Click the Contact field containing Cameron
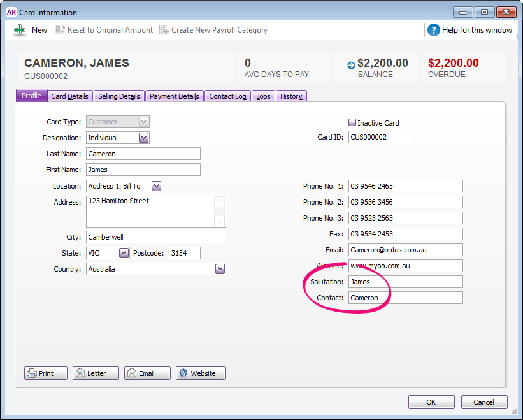This screenshot has width=523, height=420. [406, 298]
